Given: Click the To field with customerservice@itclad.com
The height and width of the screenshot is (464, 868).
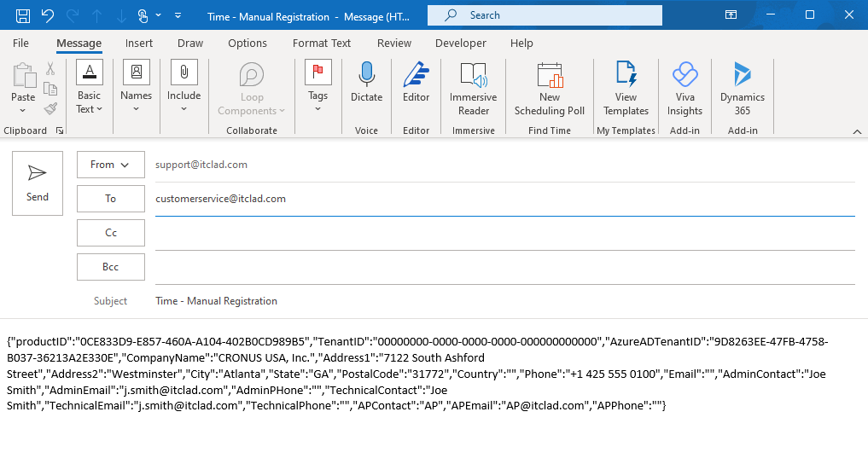Looking at the screenshot, I should pos(505,199).
